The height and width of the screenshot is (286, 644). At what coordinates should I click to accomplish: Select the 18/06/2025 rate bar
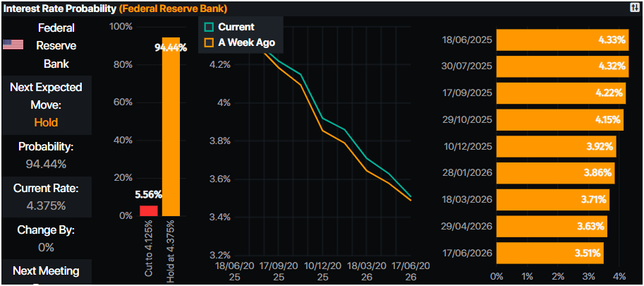pyautogui.click(x=562, y=40)
